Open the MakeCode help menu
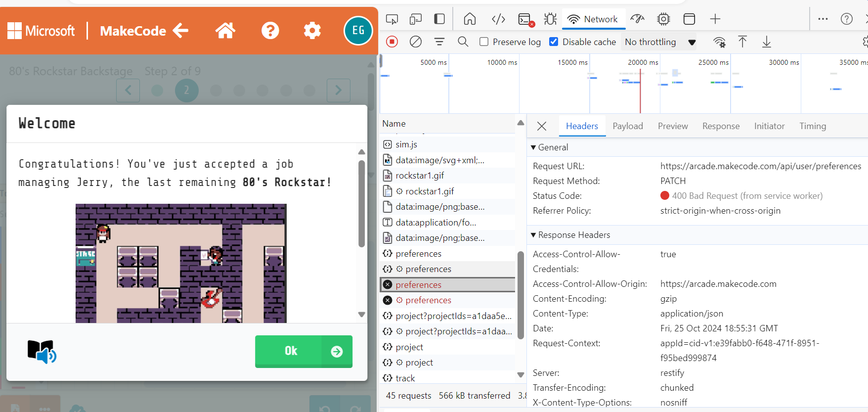The width and height of the screenshot is (868, 412). 270,31
